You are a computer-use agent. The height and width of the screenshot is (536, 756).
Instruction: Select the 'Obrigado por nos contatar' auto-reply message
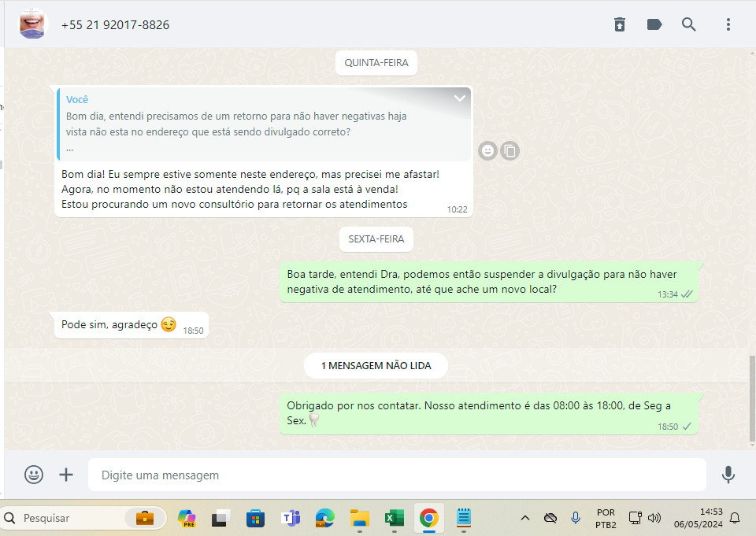click(x=489, y=413)
